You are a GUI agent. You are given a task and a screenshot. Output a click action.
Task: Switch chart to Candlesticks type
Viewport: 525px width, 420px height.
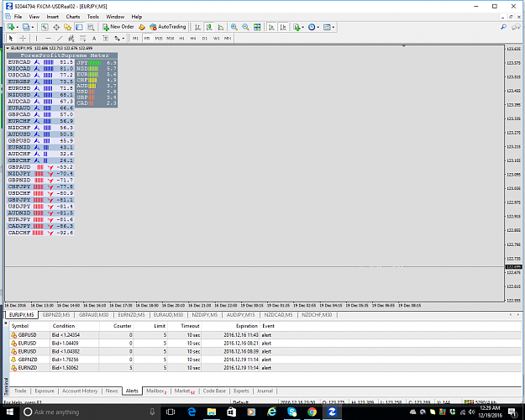click(209, 27)
